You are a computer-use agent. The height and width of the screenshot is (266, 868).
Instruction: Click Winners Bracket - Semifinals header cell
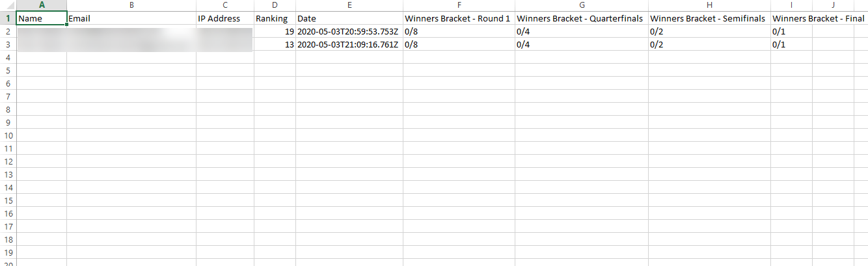point(710,18)
